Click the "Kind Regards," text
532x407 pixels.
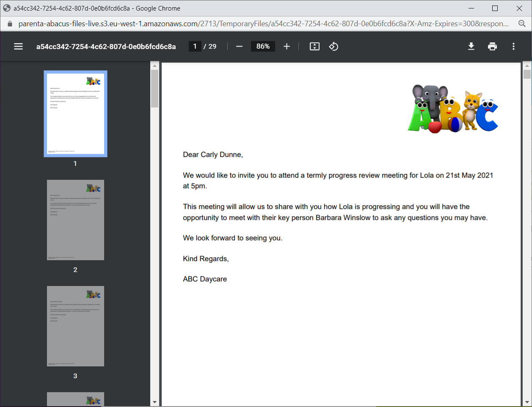206,259
